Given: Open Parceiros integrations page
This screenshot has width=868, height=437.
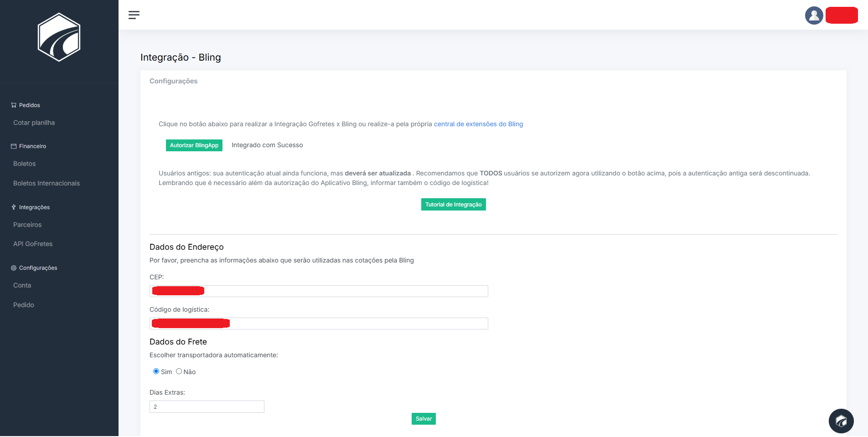Looking at the screenshot, I should pyautogui.click(x=27, y=225).
